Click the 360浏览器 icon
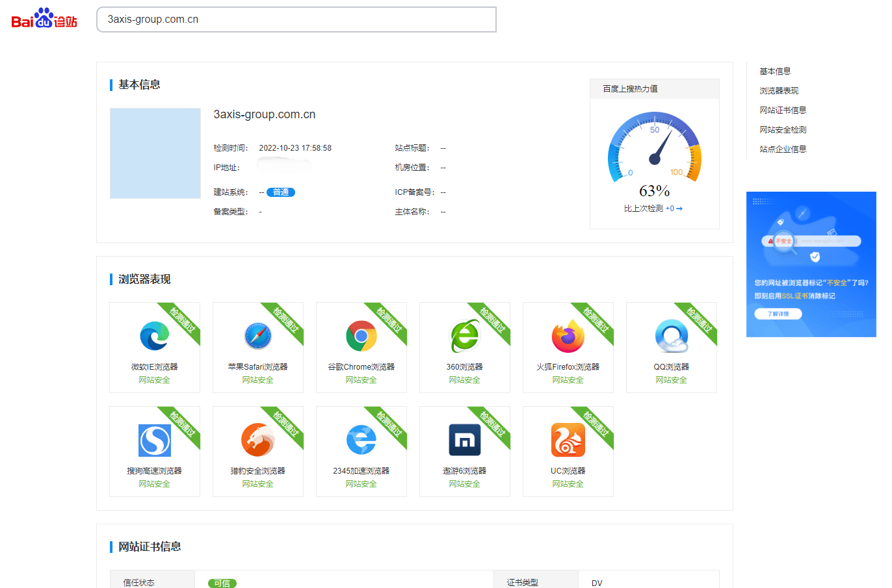 coord(465,336)
